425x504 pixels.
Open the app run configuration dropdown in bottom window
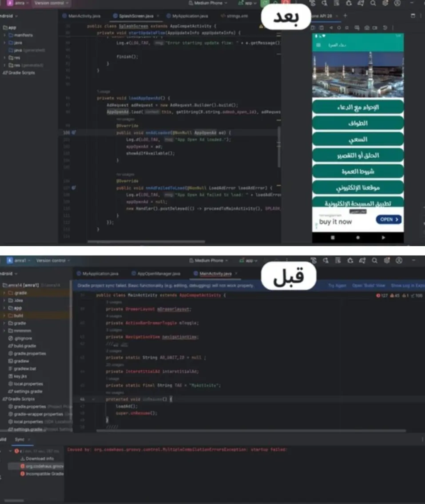pos(248,260)
